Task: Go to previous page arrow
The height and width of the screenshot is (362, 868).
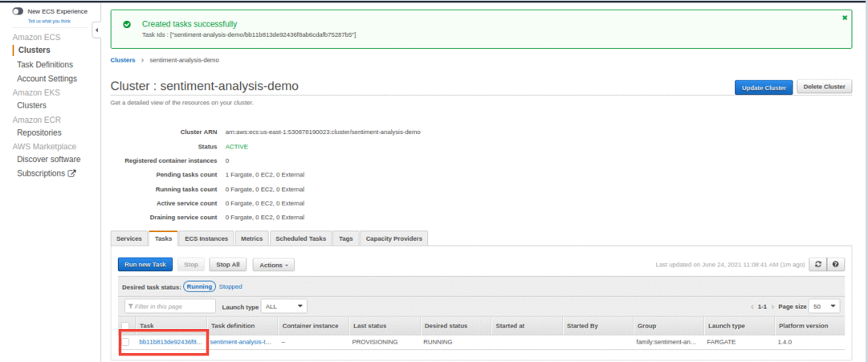Action: click(752, 307)
